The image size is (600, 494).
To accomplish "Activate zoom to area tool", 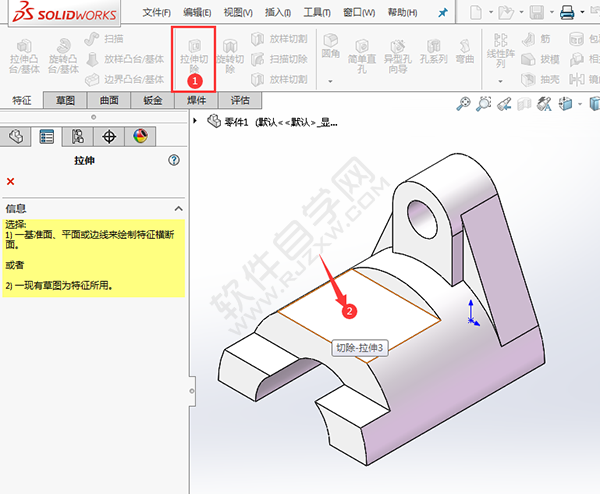I will 483,104.
